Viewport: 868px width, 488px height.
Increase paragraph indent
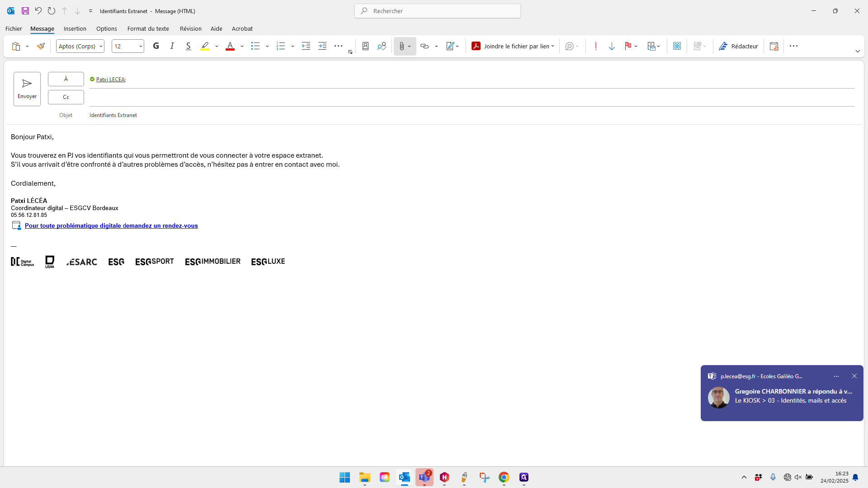coord(322,46)
